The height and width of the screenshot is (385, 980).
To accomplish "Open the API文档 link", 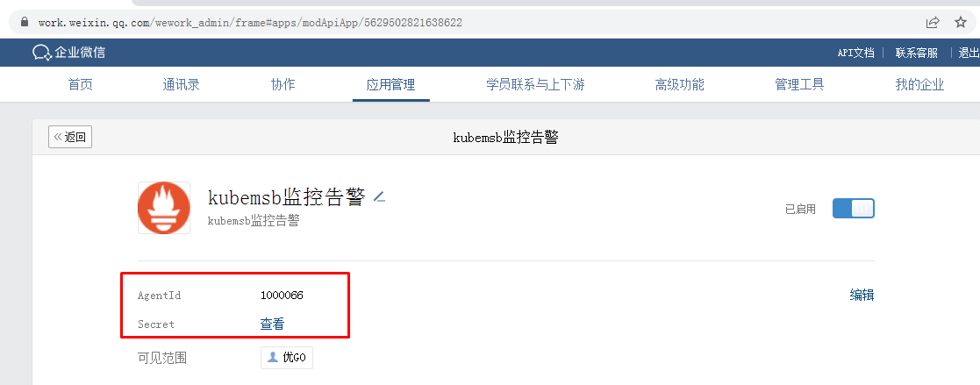I will pos(855,53).
